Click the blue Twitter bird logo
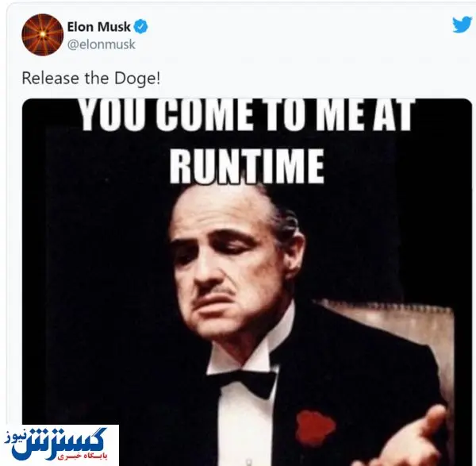This screenshot has width=476, height=466. click(463, 25)
